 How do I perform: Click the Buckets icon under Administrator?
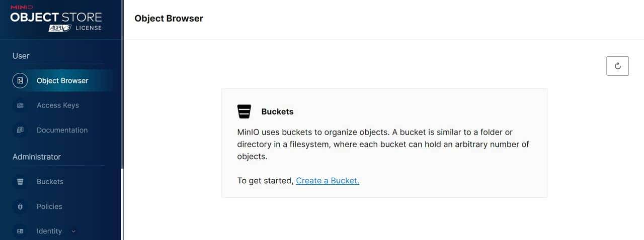(x=20, y=182)
